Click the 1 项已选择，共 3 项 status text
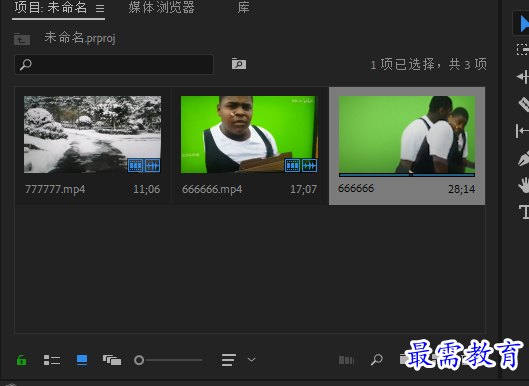Viewport: 529px width, 386px height. [429, 64]
